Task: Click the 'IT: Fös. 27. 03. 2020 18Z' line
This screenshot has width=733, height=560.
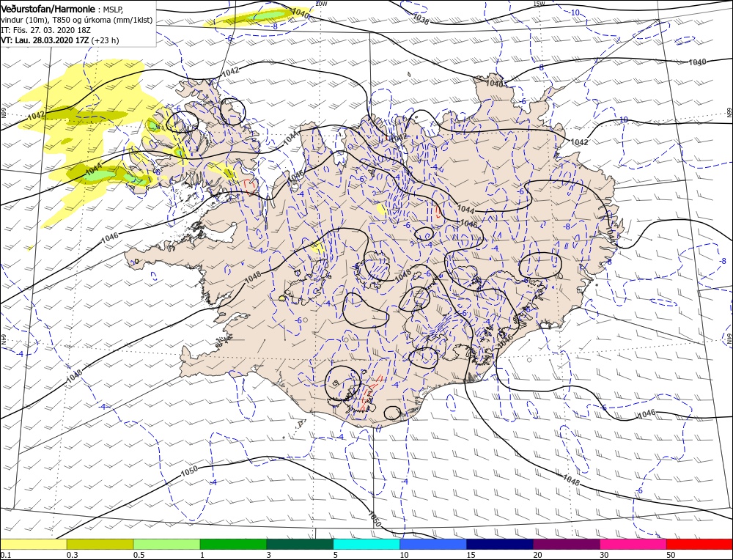Action: tap(45, 30)
